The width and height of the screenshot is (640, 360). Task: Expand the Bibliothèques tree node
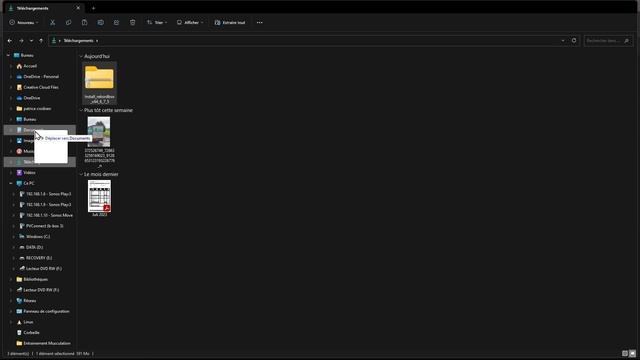tap(11, 280)
